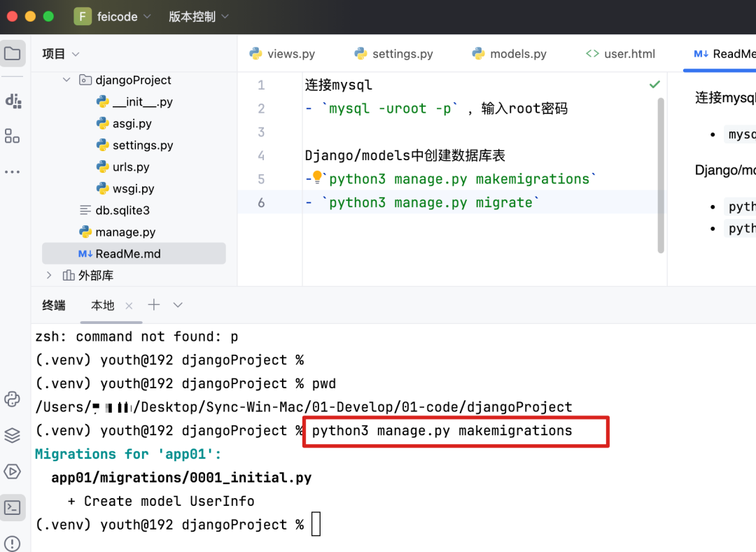The image size is (756, 552).
Task: Open the Structure tool window icon
Action: click(x=13, y=136)
